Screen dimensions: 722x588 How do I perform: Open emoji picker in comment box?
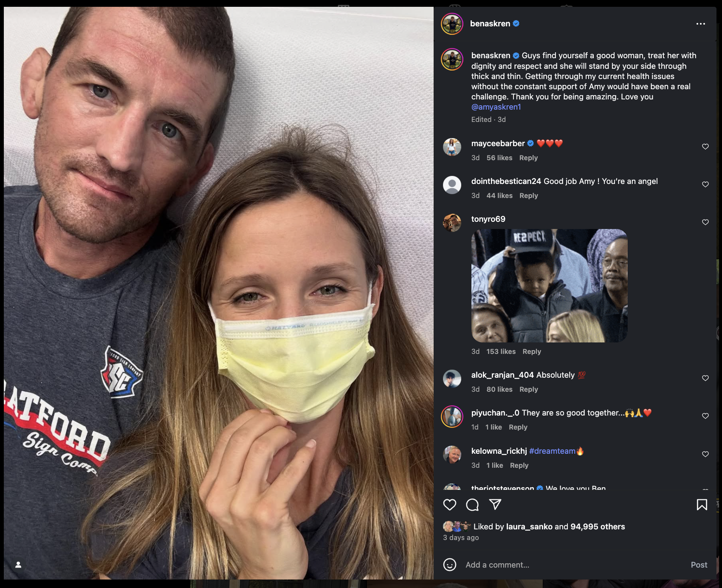450,565
